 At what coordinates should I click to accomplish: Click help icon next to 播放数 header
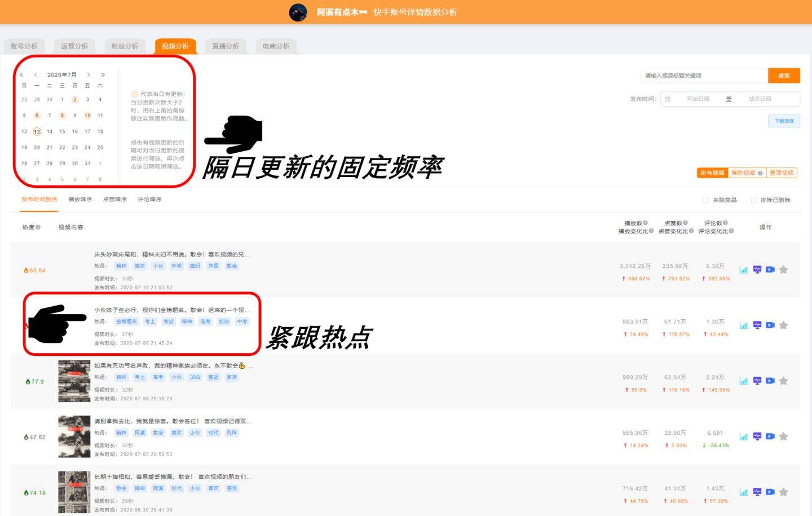click(x=645, y=223)
